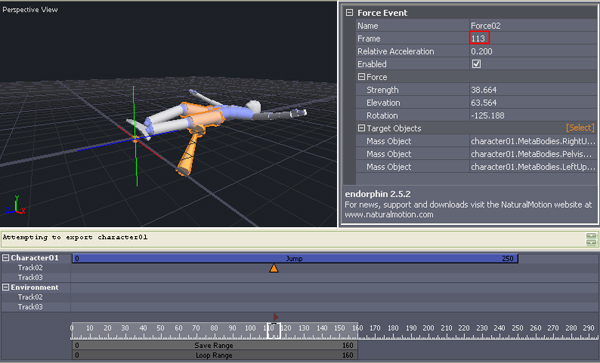Click the Character01 group label
600x363 pixels.
click(34, 258)
